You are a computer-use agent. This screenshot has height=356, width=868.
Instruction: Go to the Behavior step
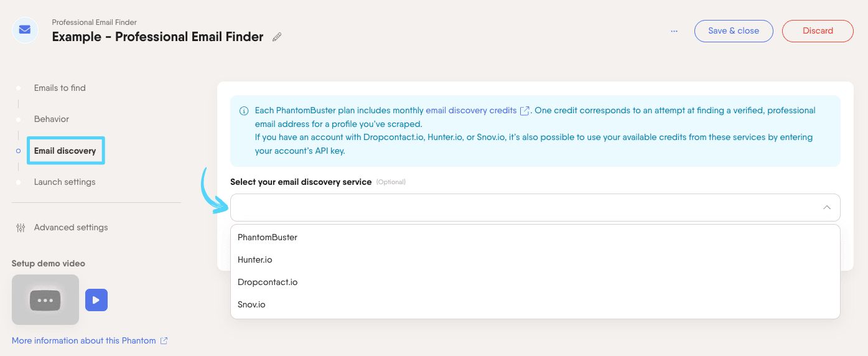(52, 119)
